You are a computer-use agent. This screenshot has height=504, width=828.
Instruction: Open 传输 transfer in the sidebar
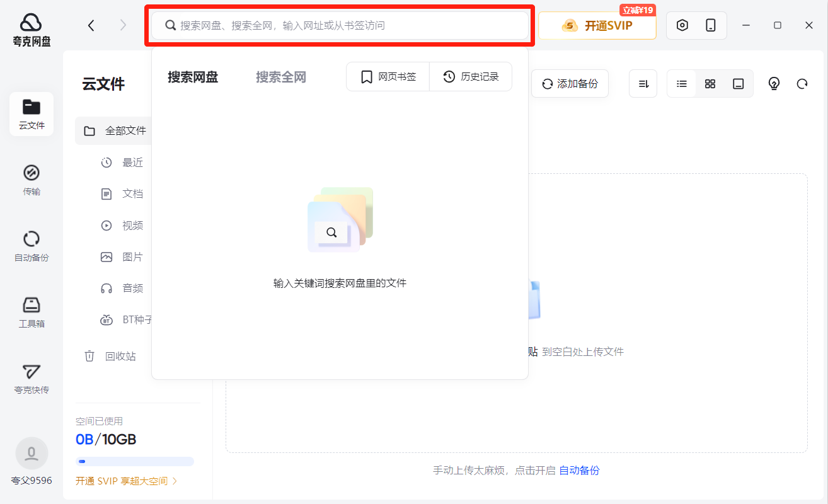(32, 180)
